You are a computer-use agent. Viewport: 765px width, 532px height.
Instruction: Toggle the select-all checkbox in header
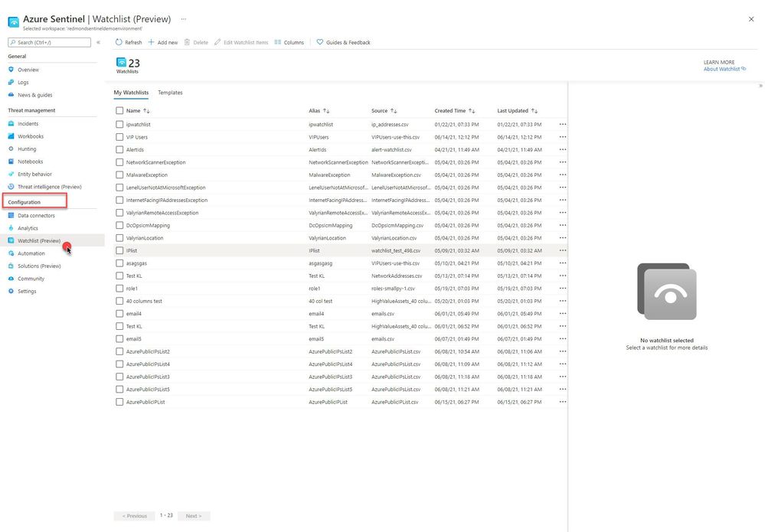coord(119,111)
